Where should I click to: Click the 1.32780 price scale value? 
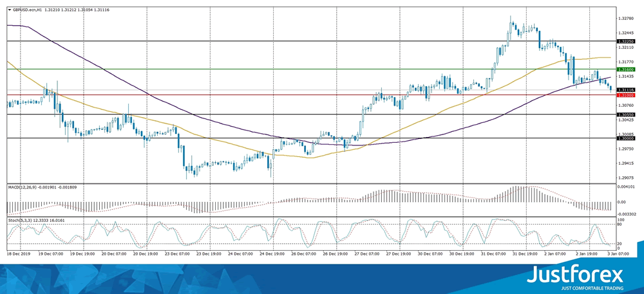pyautogui.click(x=626, y=19)
